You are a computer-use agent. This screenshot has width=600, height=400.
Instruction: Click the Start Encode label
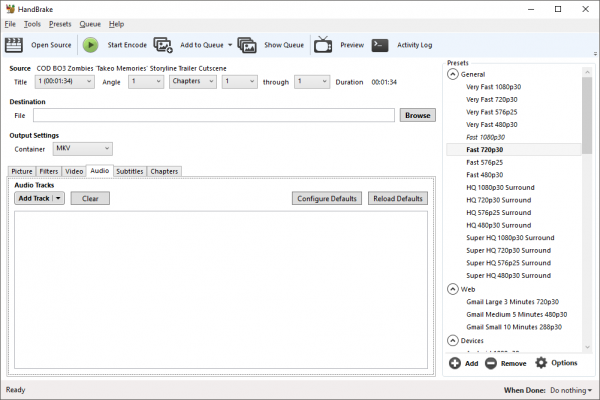[127, 45]
